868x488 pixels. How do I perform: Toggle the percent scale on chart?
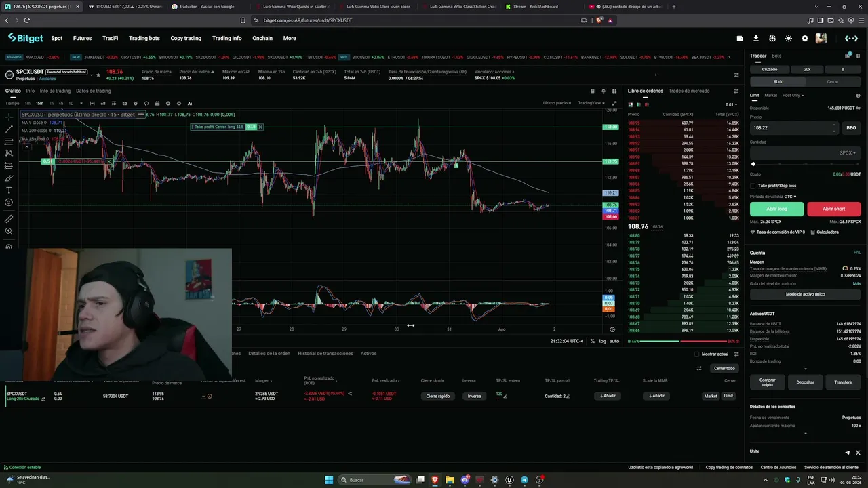point(592,341)
